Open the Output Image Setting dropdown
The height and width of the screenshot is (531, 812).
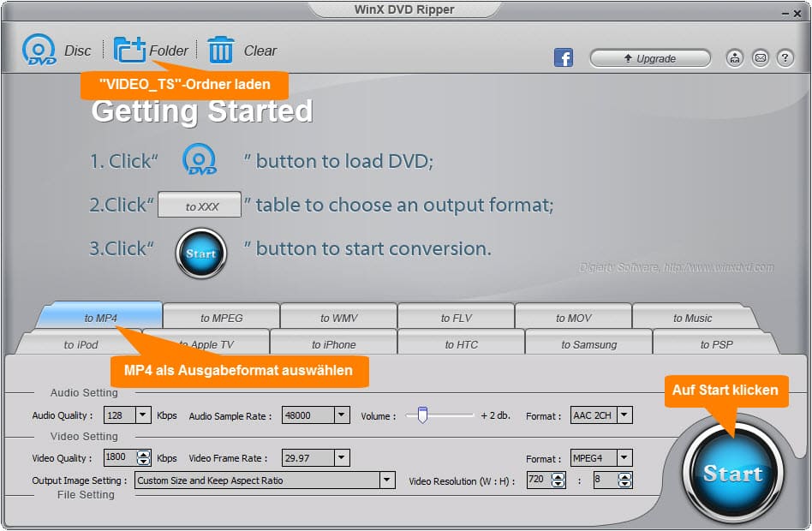(387, 480)
